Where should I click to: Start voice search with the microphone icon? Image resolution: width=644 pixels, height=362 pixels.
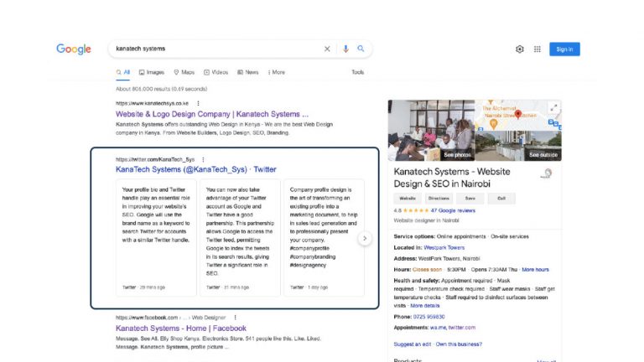coord(345,49)
